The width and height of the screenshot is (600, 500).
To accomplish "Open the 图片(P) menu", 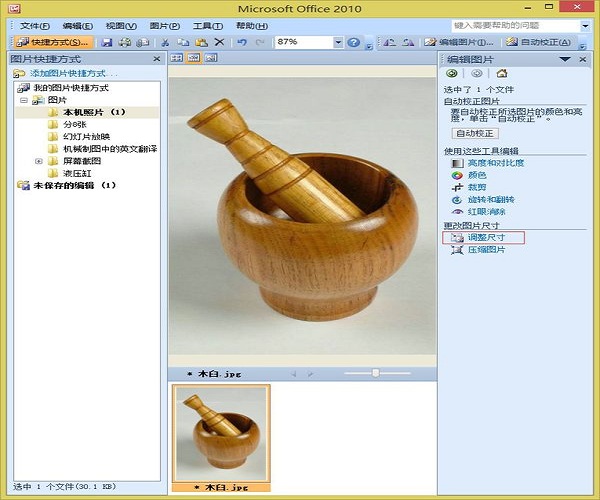I will point(164,24).
